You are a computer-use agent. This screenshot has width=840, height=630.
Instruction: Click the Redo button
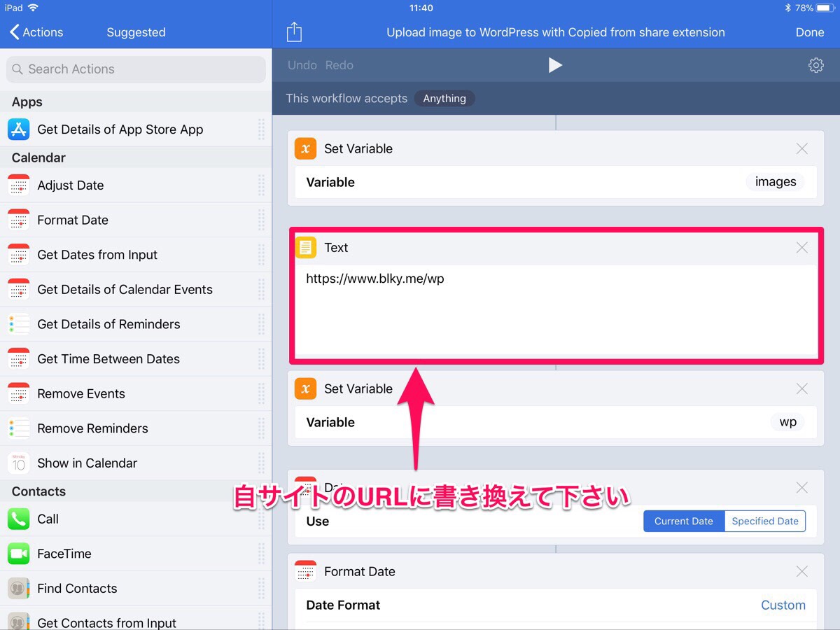point(339,65)
